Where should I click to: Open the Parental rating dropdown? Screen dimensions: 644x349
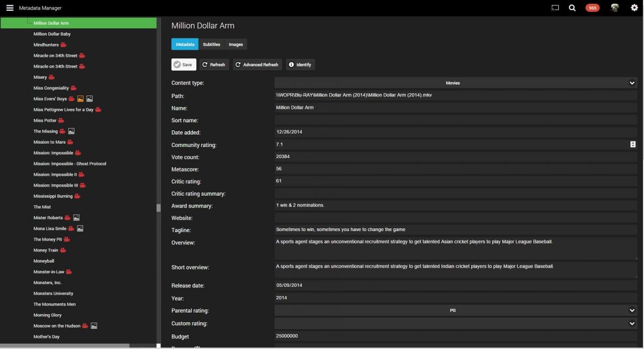(455, 310)
